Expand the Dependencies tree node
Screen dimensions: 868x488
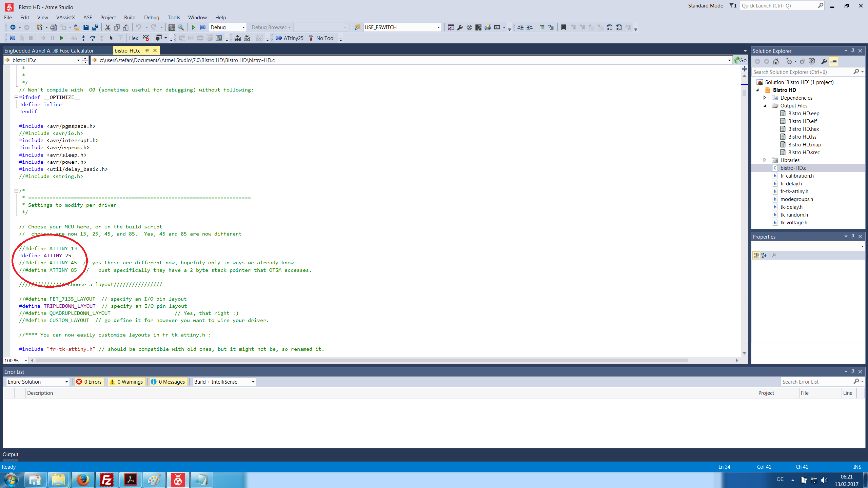[x=765, y=98]
